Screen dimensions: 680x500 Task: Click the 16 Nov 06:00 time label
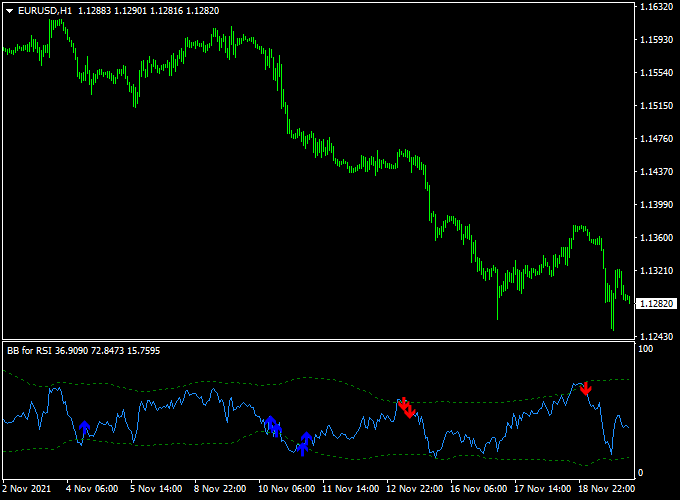click(478, 489)
